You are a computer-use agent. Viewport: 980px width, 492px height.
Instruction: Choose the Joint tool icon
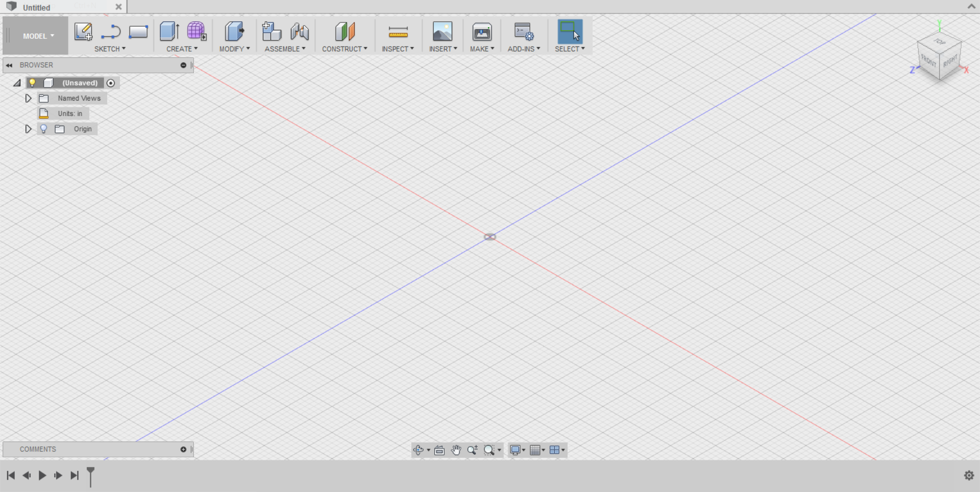(x=300, y=32)
